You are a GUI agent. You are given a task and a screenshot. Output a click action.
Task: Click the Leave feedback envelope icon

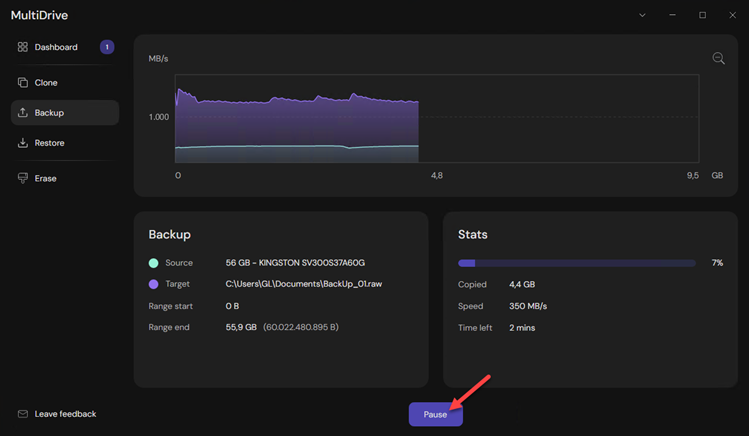23,414
